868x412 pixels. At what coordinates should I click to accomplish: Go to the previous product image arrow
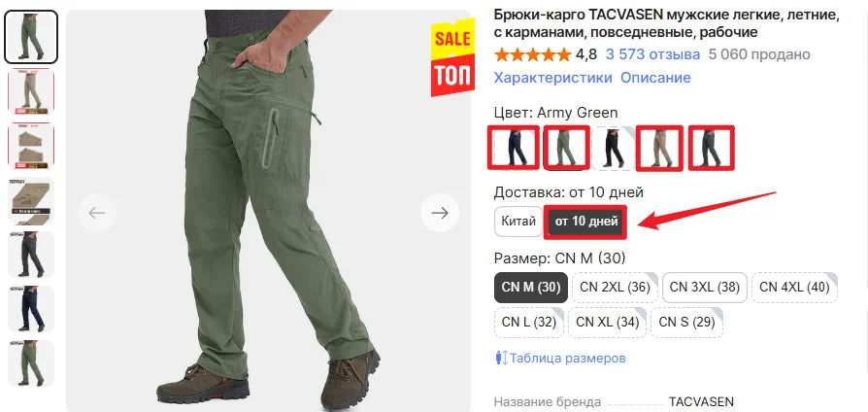(x=97, y=213)
